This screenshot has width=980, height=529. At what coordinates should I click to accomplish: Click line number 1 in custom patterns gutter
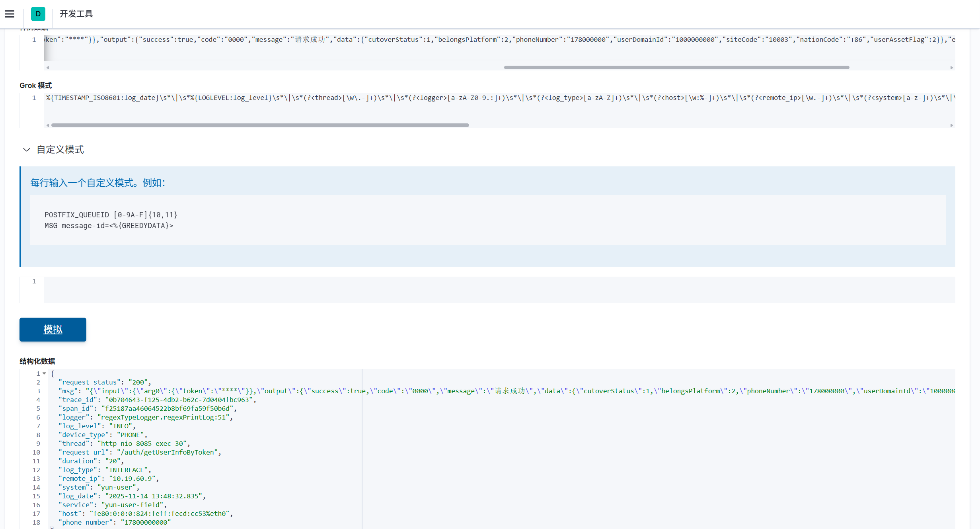[x=34, y=281]
